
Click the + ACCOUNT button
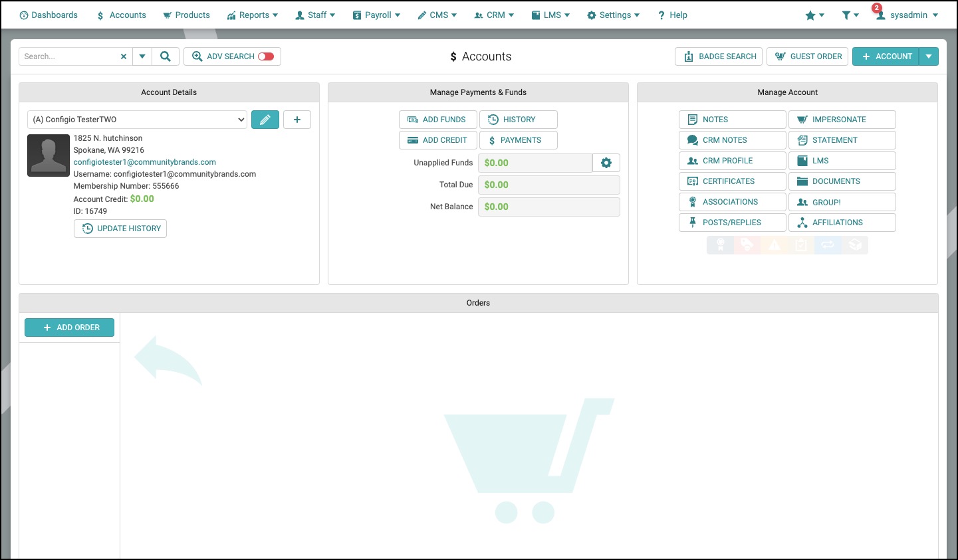(886, 56)
